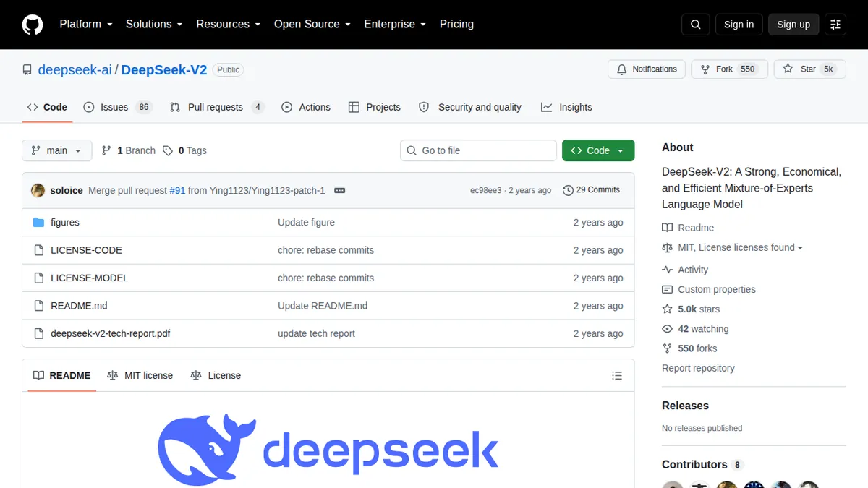Click the eye icon next to 42 watching
868x488 pixels.
[667, 329]
